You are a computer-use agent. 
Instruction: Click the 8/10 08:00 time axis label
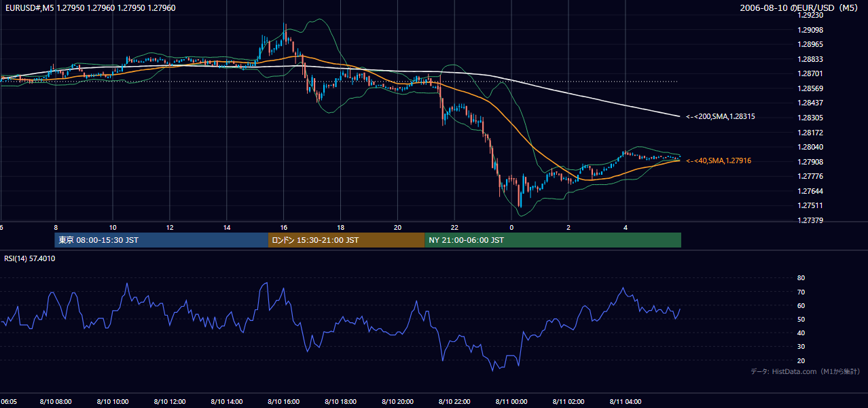coord(56,401)
